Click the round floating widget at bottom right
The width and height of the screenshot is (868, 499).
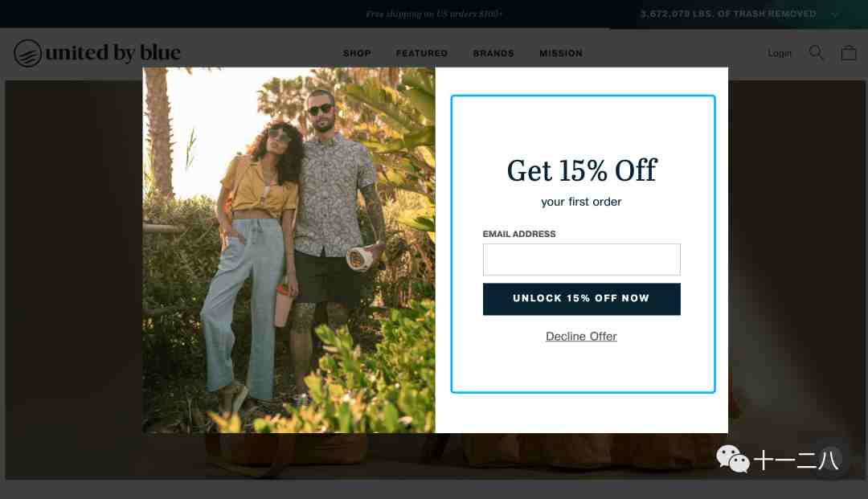click(829, 459)
